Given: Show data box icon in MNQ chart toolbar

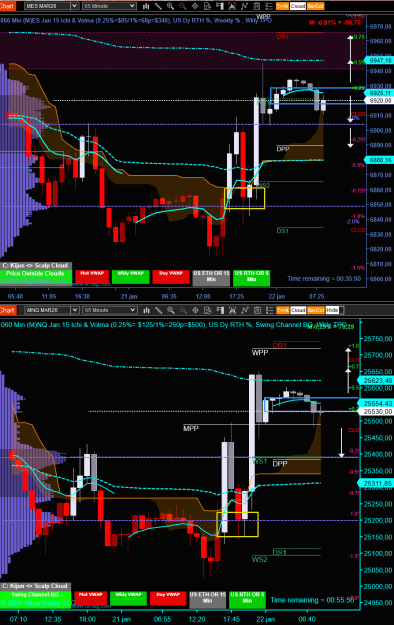Looking at the screenshot, I should coord(208,310).
